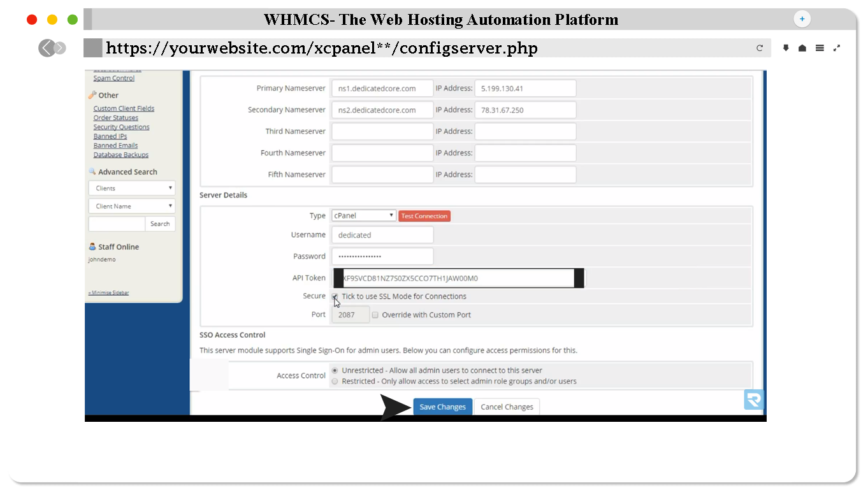Tick the SSL Mode for Connections checkbox
Viewport: 868px width, 490px height.
pyautogui.click(x=335, y=296)
